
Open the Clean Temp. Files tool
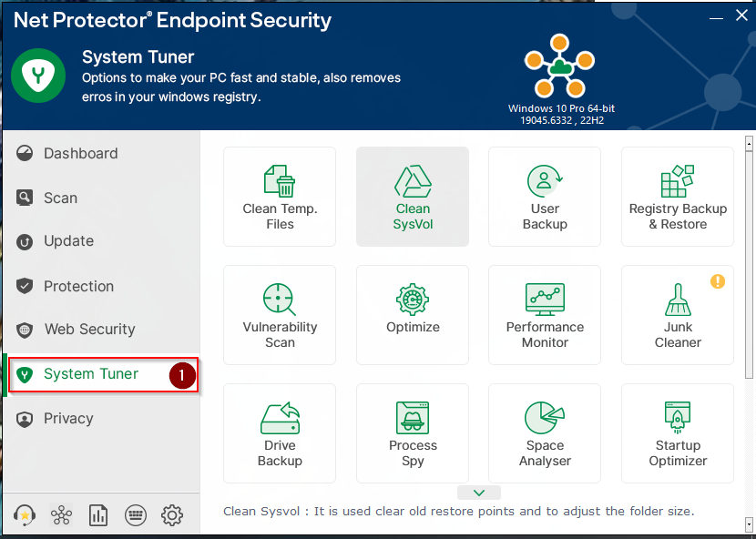[280, 197]
